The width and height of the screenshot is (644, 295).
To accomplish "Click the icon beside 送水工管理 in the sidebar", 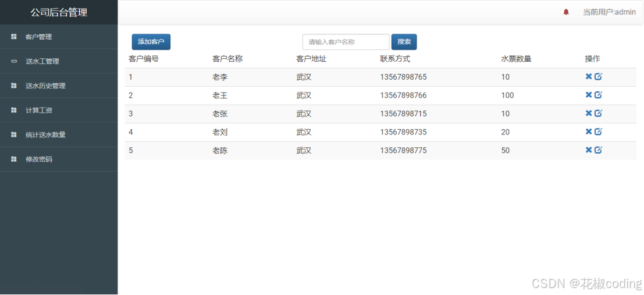I will [13, 61].
